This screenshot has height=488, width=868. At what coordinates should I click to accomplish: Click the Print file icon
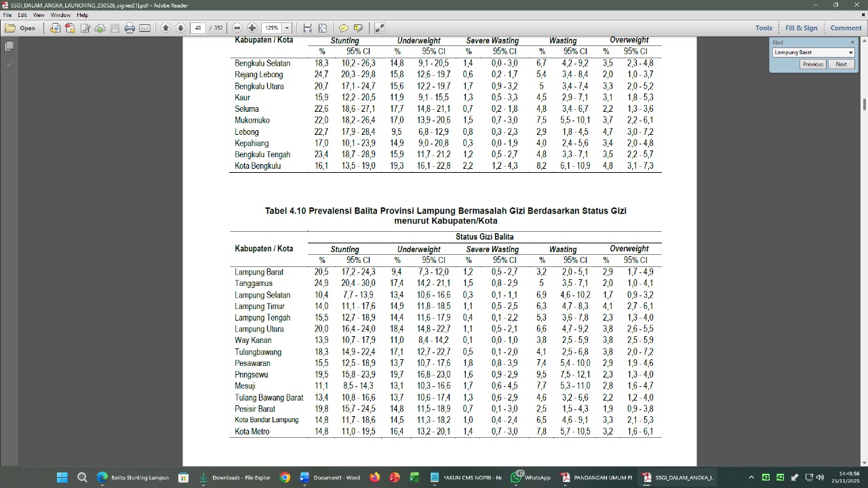tap(130, 28)
